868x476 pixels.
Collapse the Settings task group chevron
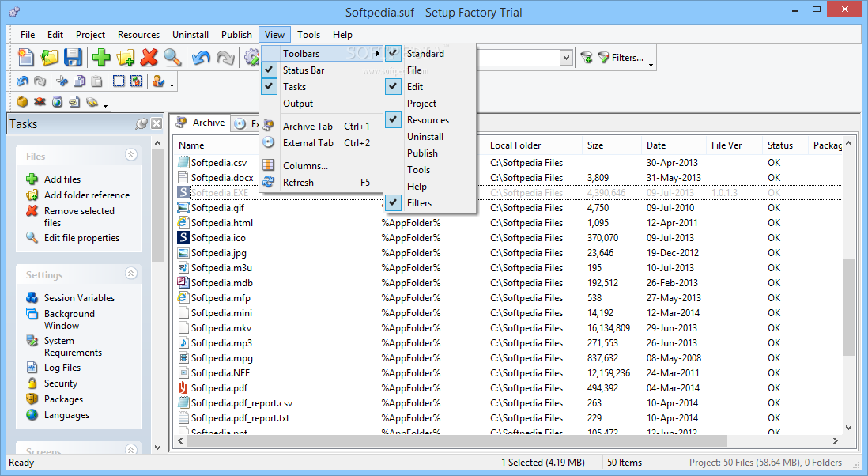(131, 273)
